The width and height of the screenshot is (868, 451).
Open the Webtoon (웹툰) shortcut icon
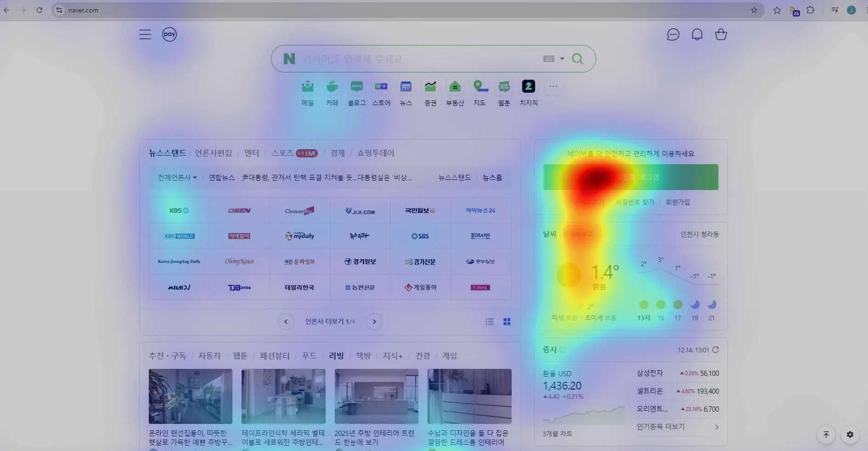pyautogui.click(x=504, y=87)
